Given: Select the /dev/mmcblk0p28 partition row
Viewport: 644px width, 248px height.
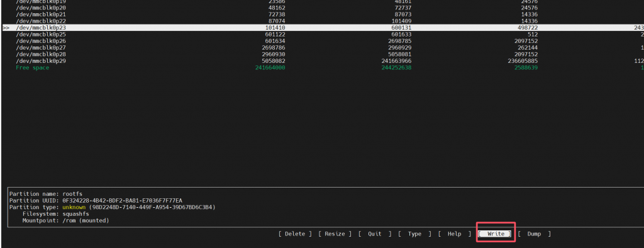Looking at the screenshot, I should click(323, 54).
